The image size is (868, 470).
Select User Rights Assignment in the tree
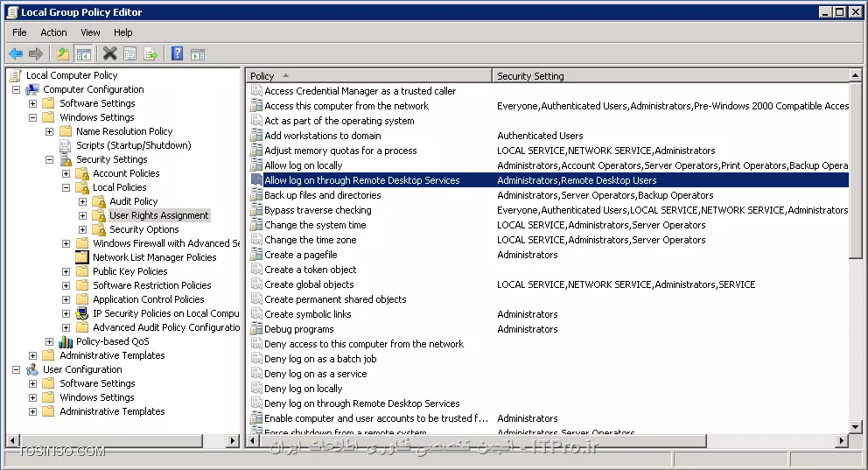click(x=159, y=215)
